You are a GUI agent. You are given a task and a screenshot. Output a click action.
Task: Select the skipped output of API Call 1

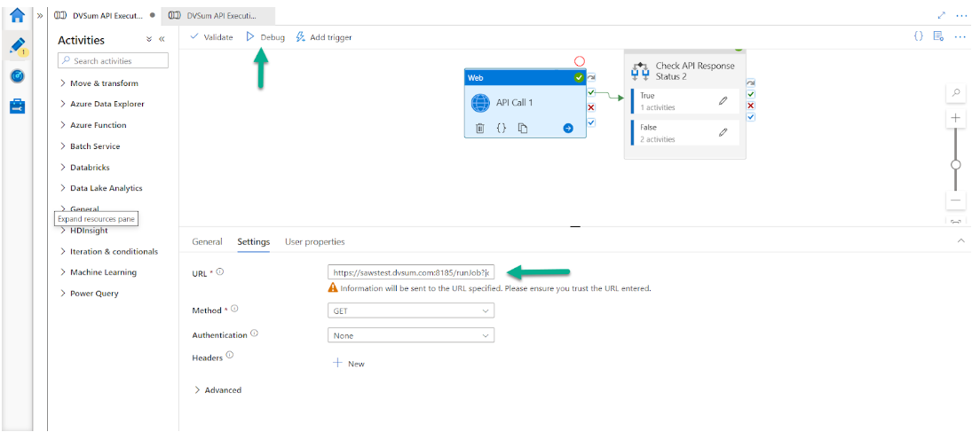591,77
